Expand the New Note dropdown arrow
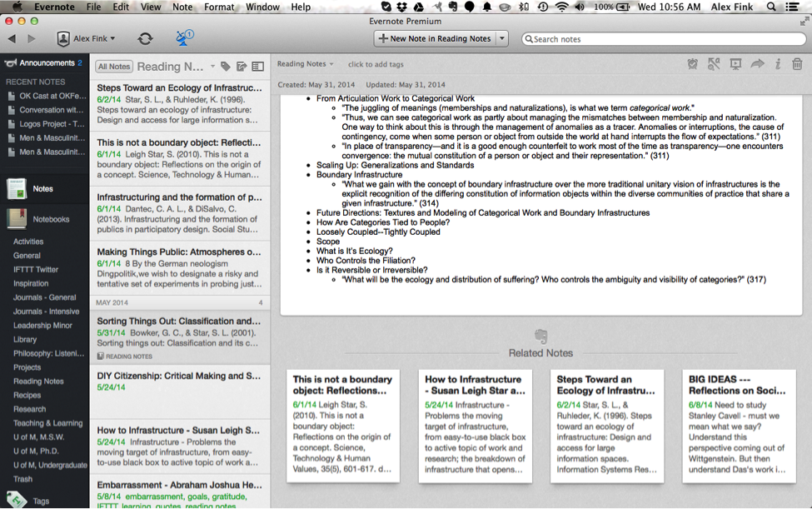 pos(502,38)
